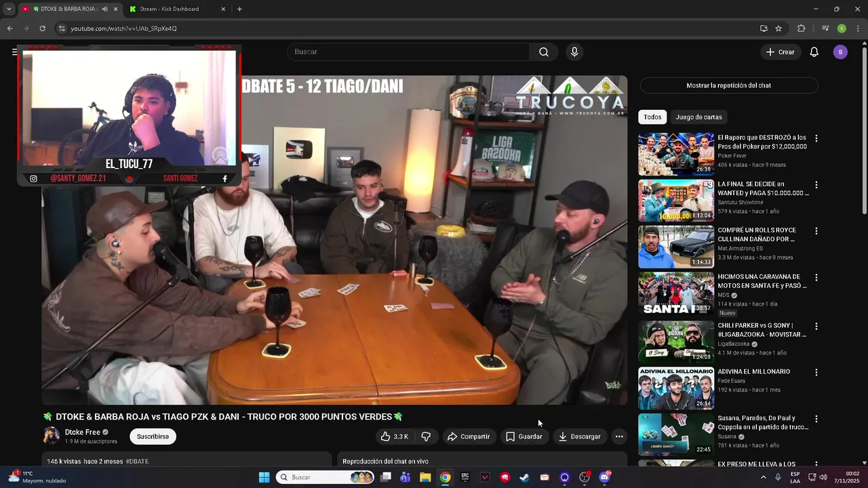Open File Explorer from the taskbar
This screenshot has height=488, width=868.
pyautogui.click(x=425, y=477)
